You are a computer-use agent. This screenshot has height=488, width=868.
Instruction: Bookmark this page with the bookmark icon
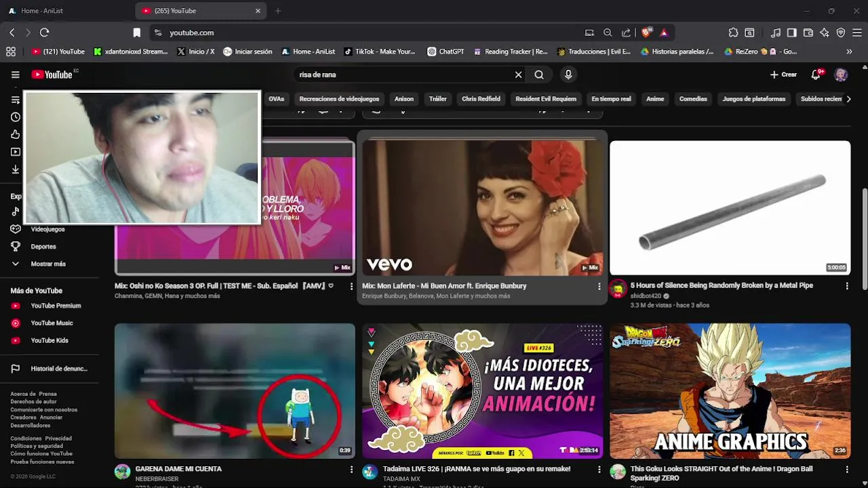[x=136, y=33]
